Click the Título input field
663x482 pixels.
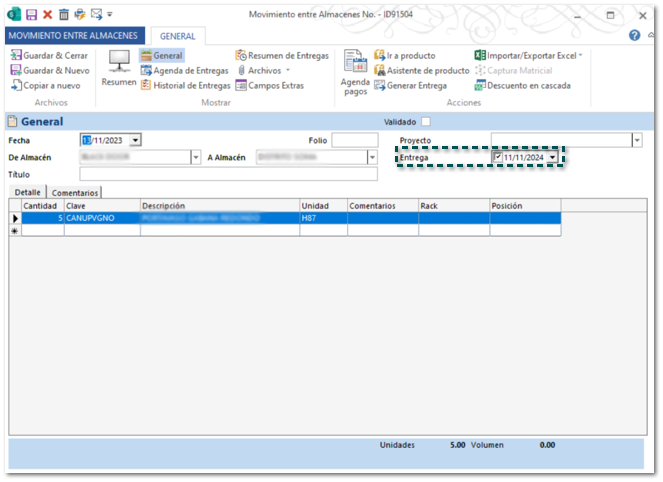[x=228, y=174]
